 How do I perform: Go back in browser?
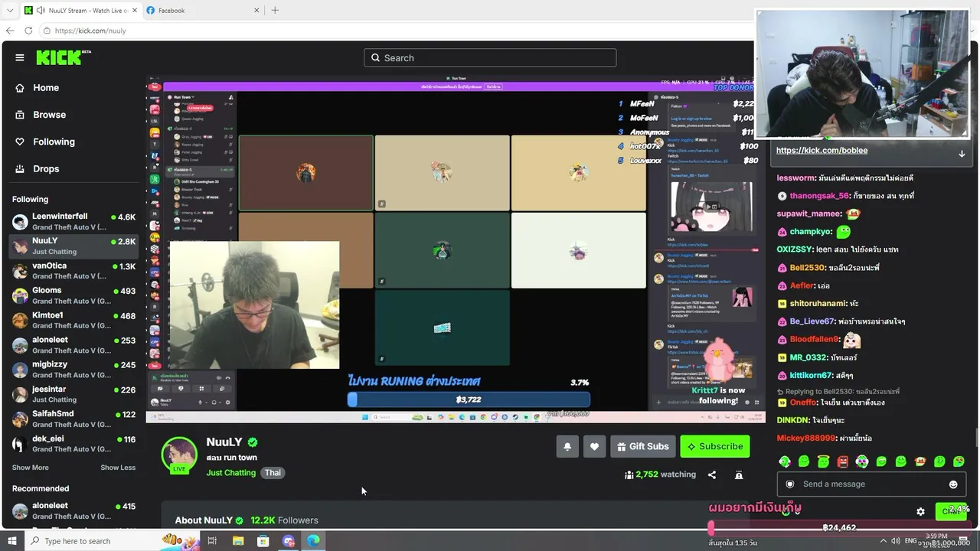click(9, 31)
